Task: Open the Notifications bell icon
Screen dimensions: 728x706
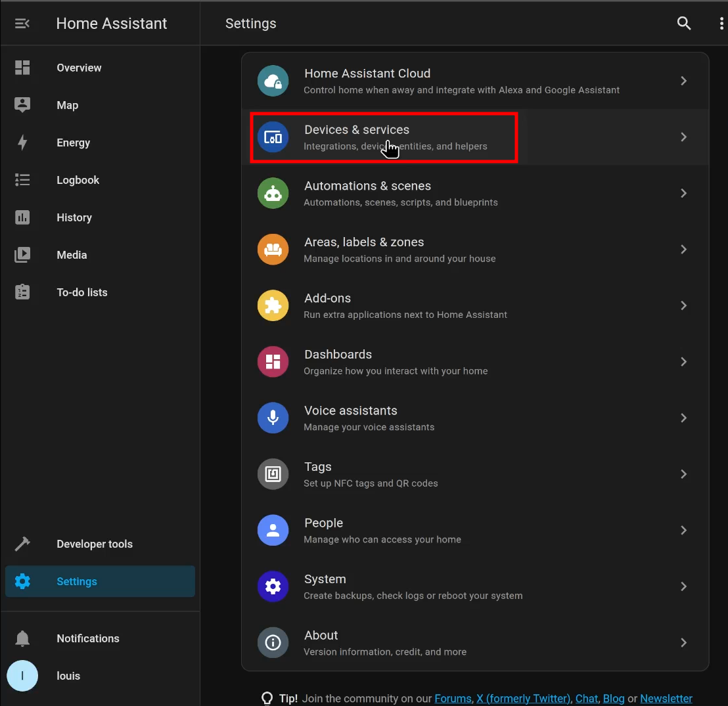Action: 22,638
